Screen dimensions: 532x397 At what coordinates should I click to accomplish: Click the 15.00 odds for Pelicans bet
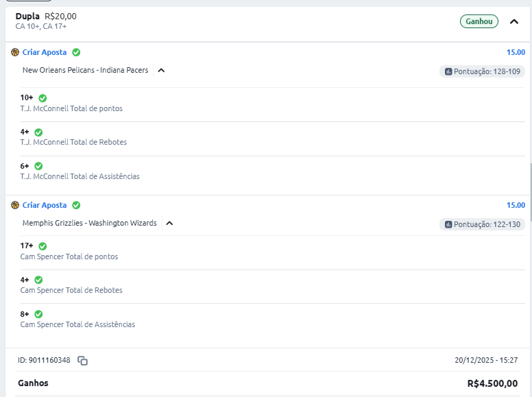tap(516, 52)
